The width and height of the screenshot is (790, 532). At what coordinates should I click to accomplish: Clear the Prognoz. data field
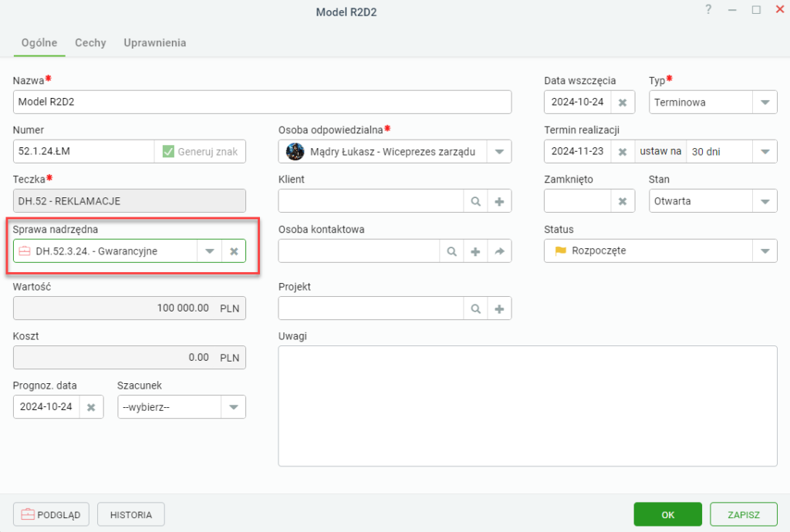(91, 407)
